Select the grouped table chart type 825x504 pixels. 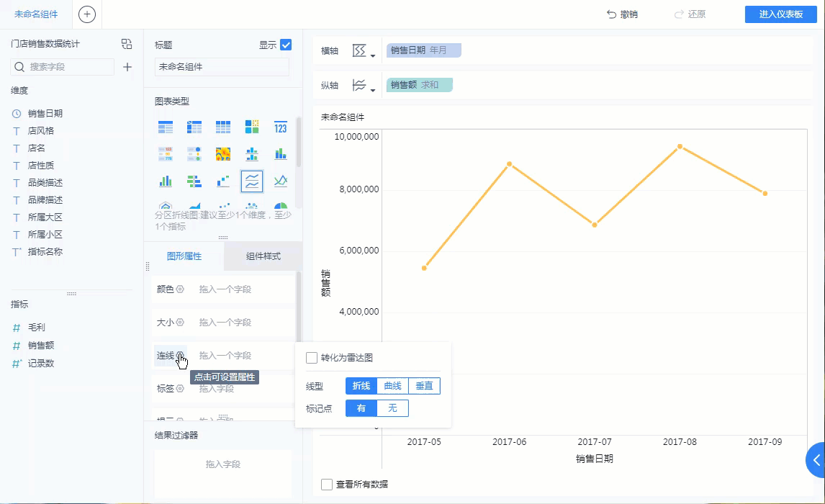tap(165, 127)
